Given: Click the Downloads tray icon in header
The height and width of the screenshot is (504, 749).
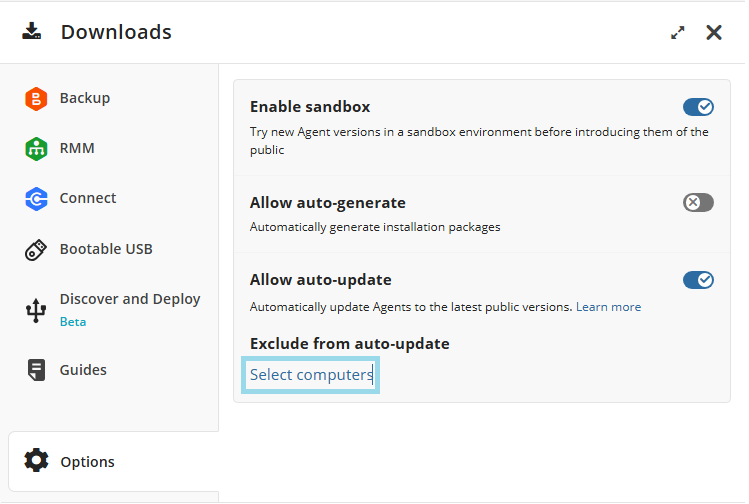Looking at the screenshot, I should point(32,32).
